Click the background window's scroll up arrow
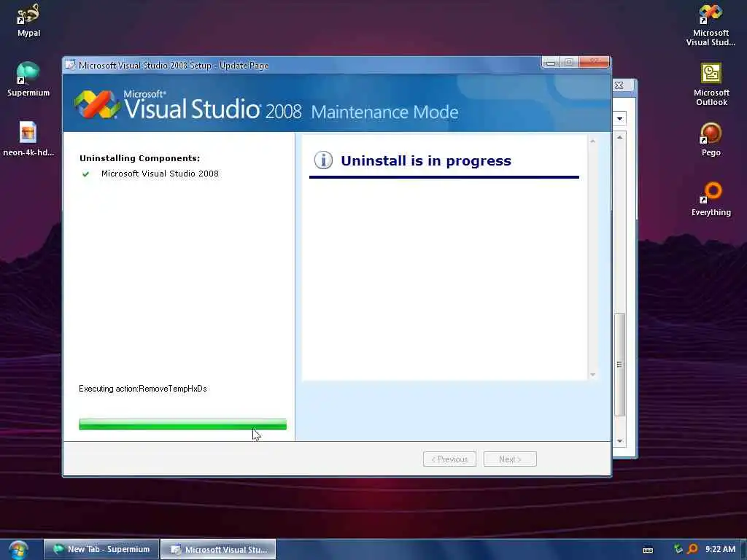This screenshot has width=747, height=560. coord(619,137)
